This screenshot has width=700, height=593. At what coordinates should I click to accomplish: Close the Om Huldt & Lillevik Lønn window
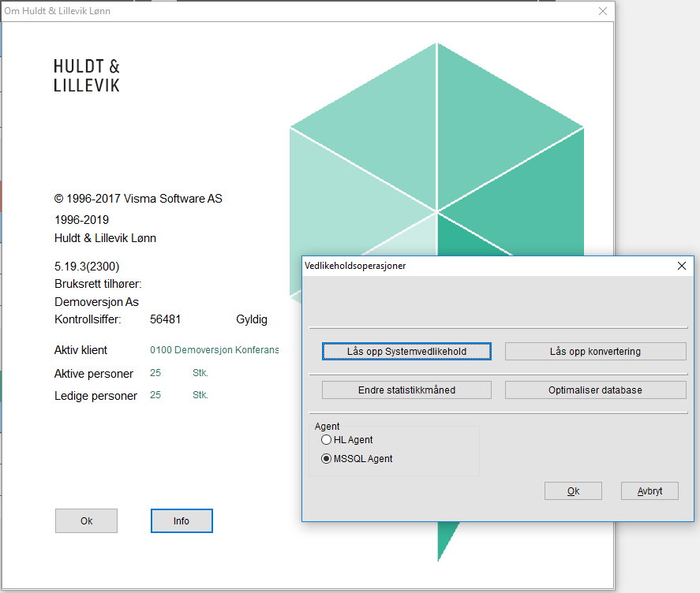click(x=603, y=11)
